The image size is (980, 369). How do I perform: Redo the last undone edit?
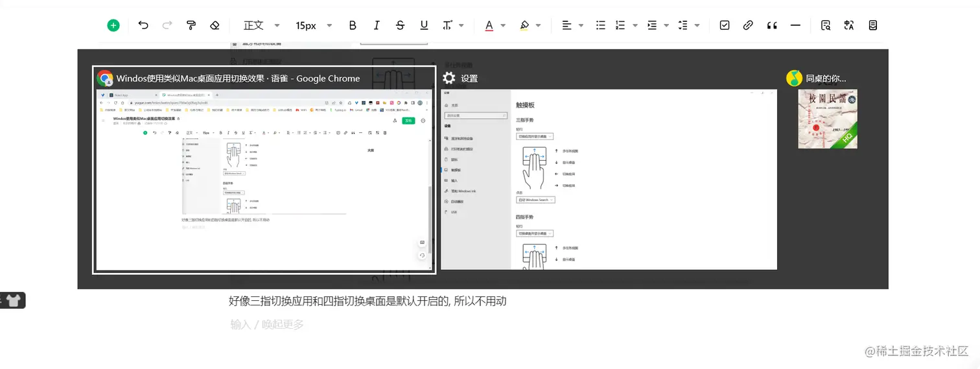coord(167,25)
